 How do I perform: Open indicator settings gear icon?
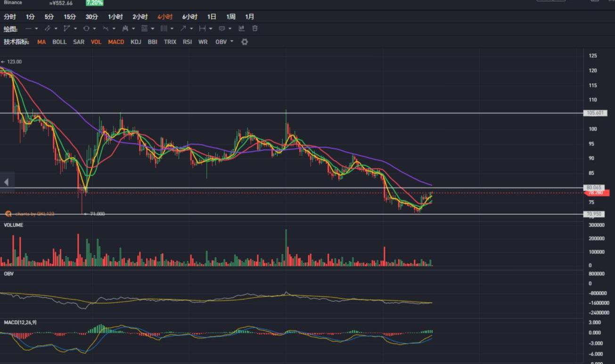tap(244, 42)
